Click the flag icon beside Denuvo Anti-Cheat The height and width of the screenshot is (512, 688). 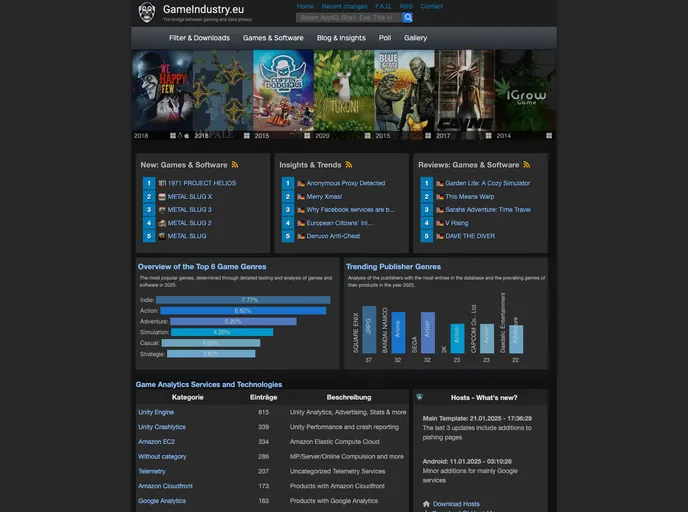tap(301, 236)
